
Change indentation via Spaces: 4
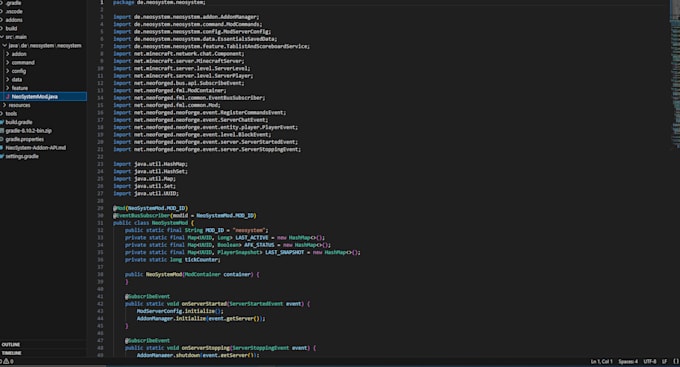click(628, 361)
